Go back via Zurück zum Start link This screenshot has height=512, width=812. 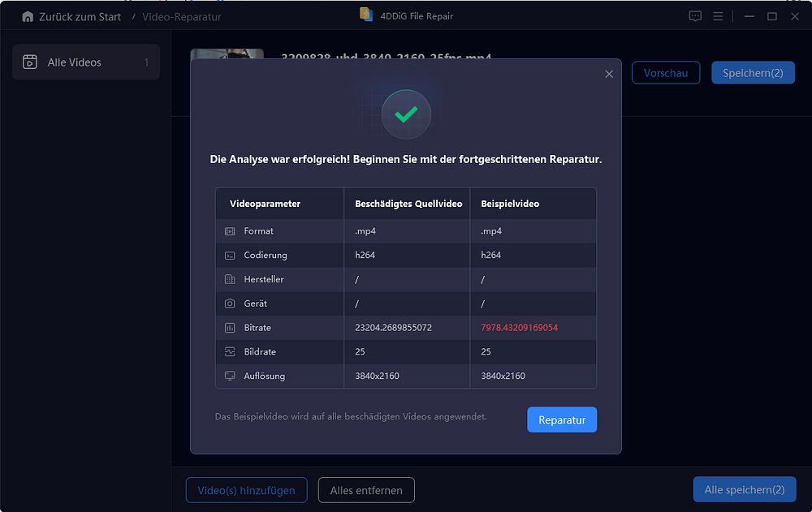tap(80, 16)
